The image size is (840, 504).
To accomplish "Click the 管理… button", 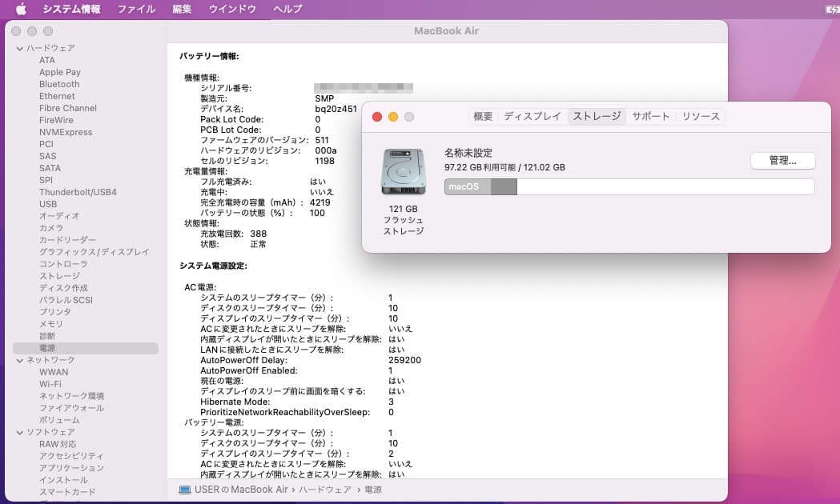I will (x=782, y=161).
